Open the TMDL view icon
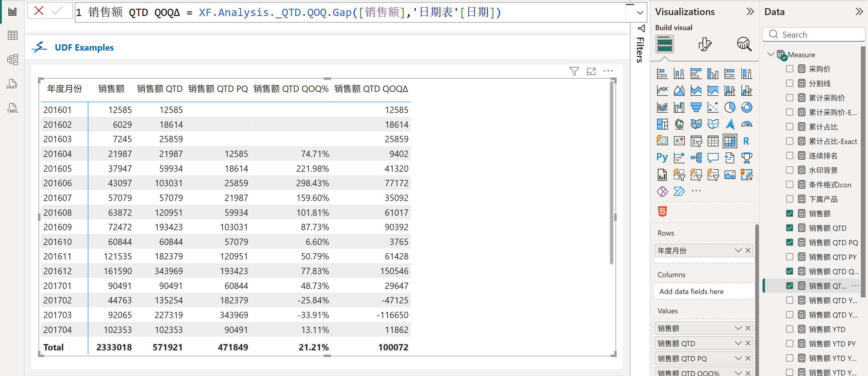 tap(12, 108)
